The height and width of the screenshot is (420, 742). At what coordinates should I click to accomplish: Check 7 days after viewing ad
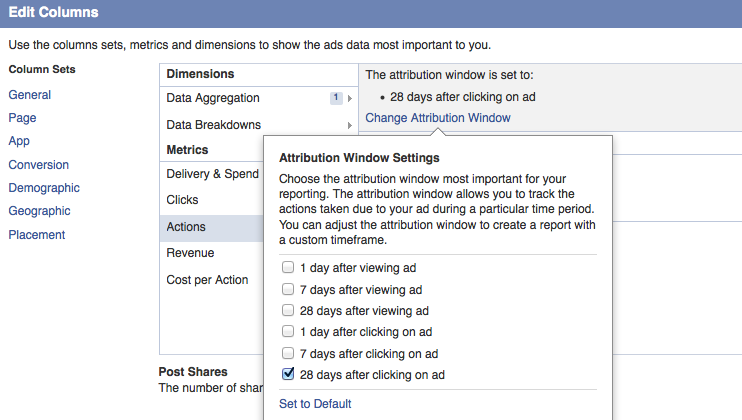coord(288,289)
